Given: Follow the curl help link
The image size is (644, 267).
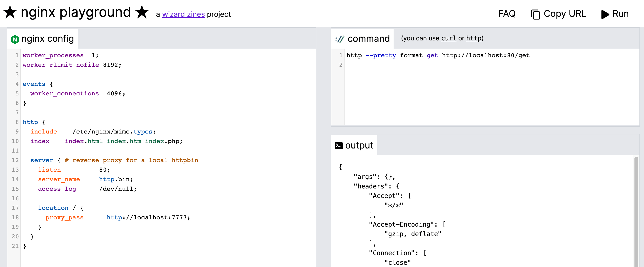Looking at the screenshot, I should click(x=449, y=38).
